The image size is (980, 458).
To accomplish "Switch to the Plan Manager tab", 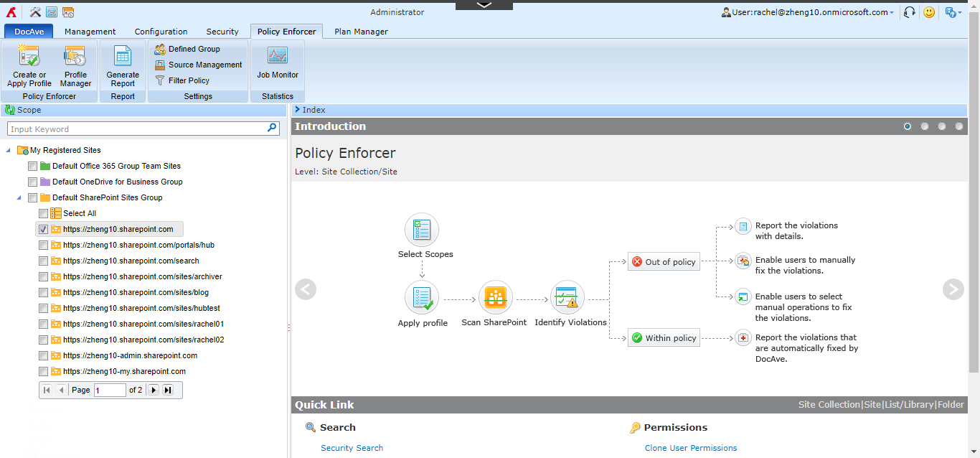I will point(360,32).
